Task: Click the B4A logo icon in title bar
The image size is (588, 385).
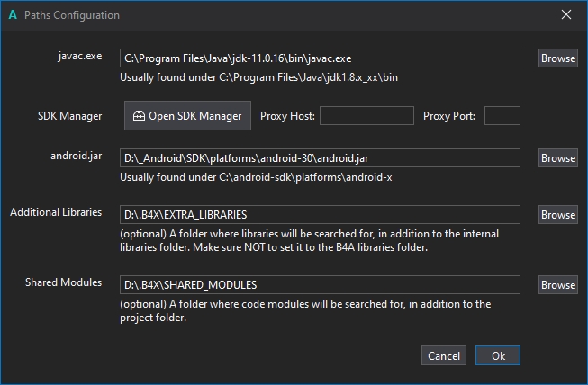Action: pos(11,15)
